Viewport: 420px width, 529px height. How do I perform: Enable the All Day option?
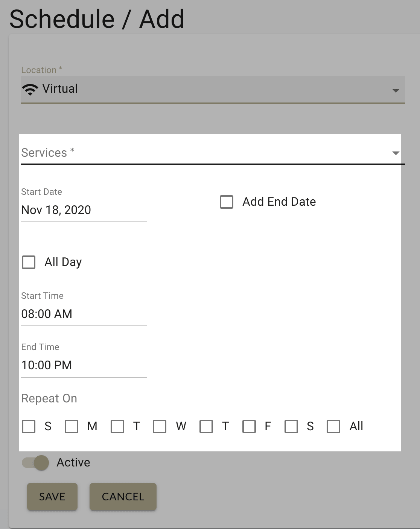29,262
